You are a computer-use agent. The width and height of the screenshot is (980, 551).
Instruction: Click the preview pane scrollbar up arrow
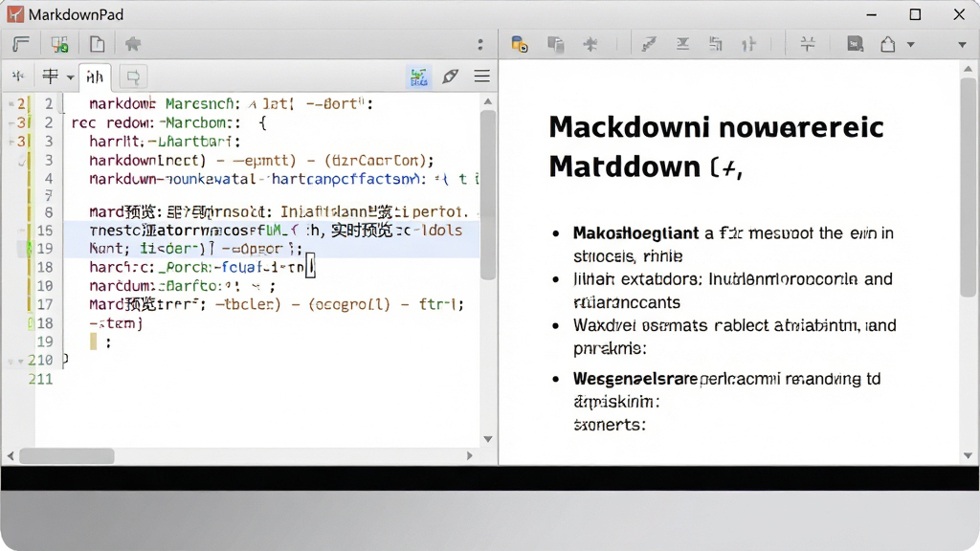tap(969, 69)
